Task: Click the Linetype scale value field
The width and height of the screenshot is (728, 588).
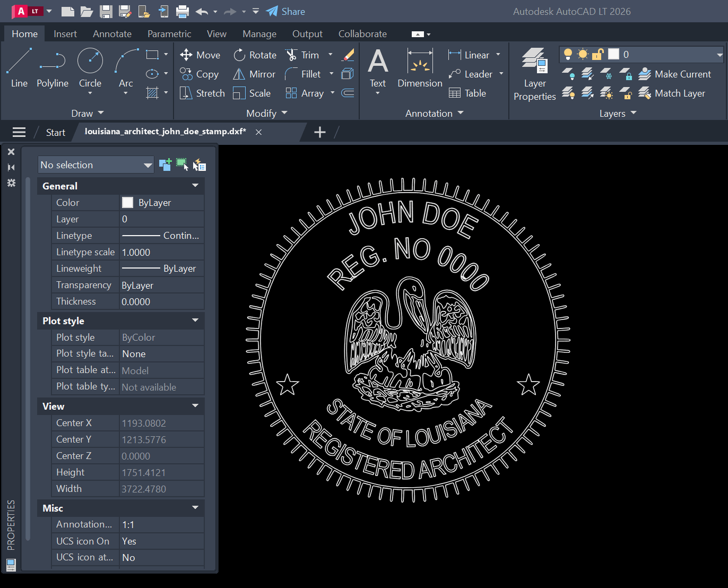Action: click(161, 252)
